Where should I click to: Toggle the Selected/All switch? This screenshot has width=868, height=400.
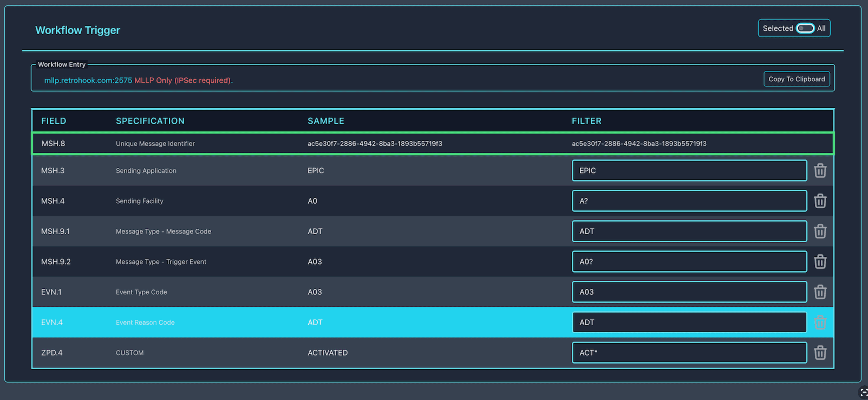pos(805,28)
